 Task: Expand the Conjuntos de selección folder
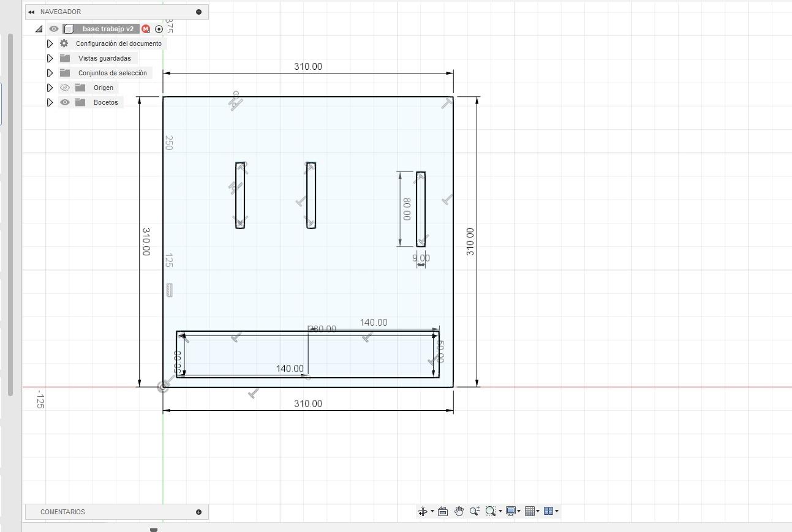50,73
